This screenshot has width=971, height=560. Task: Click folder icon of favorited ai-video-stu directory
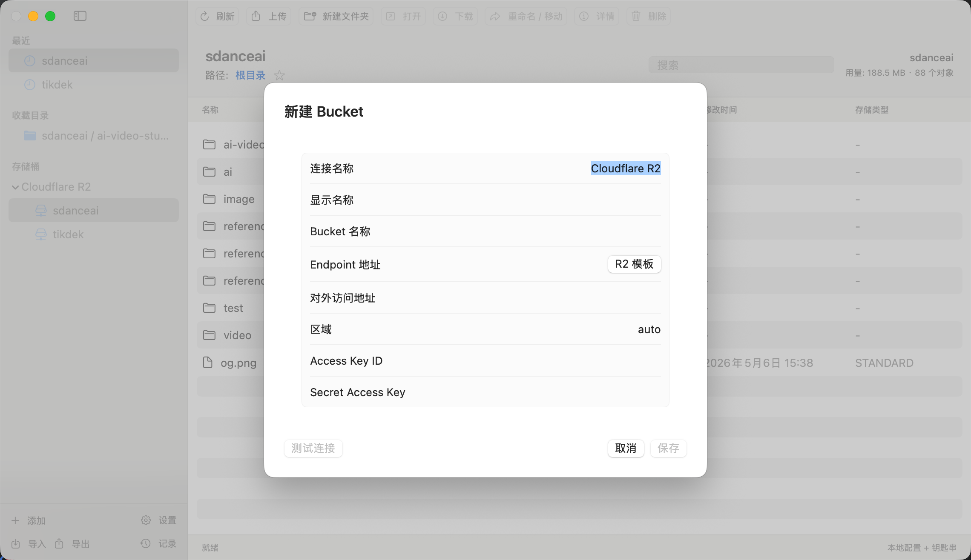click(30, 136)
